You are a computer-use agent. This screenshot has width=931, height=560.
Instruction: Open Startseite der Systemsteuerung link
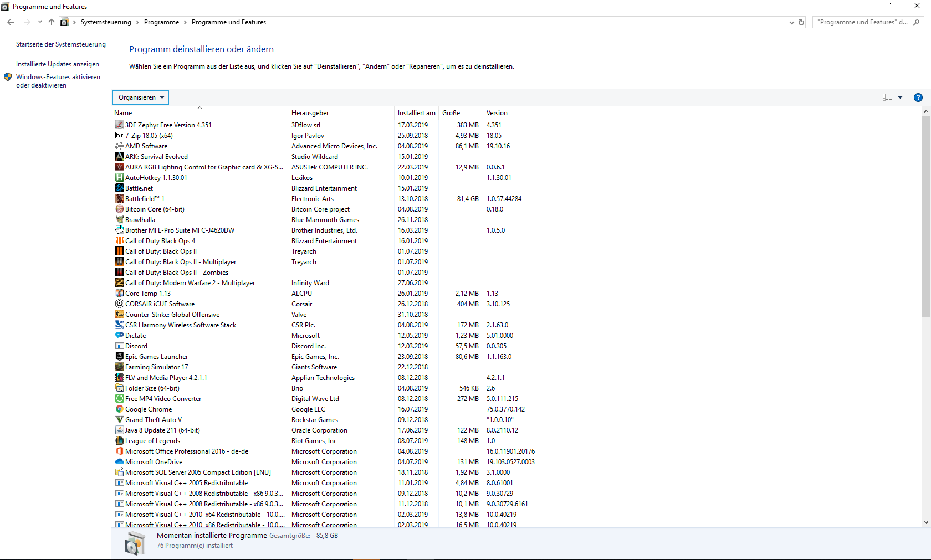[x=61, y=44]
